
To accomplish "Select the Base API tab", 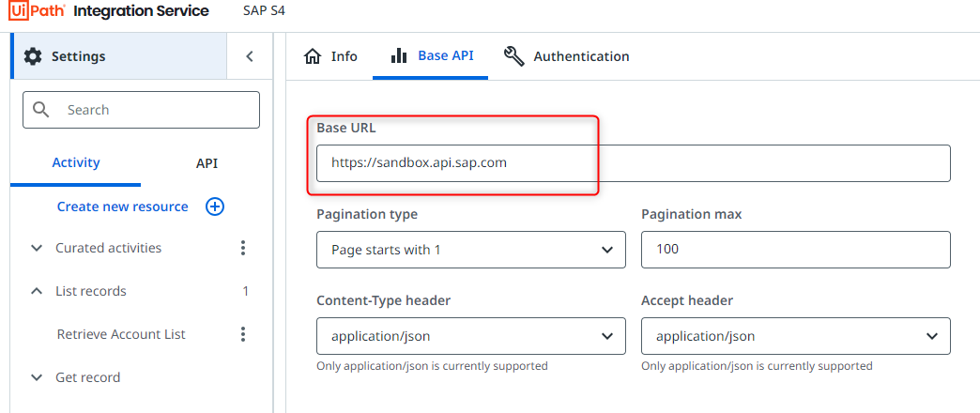I will click(431, 56).
